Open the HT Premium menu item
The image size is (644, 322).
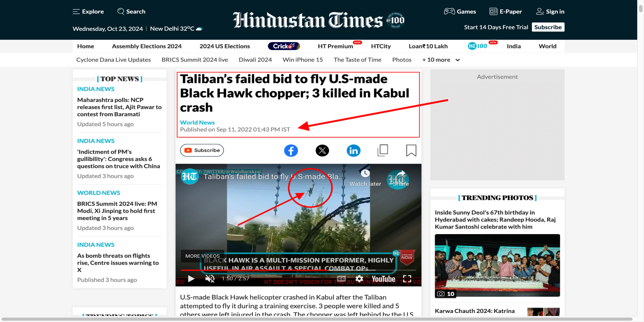coord(335,46)
